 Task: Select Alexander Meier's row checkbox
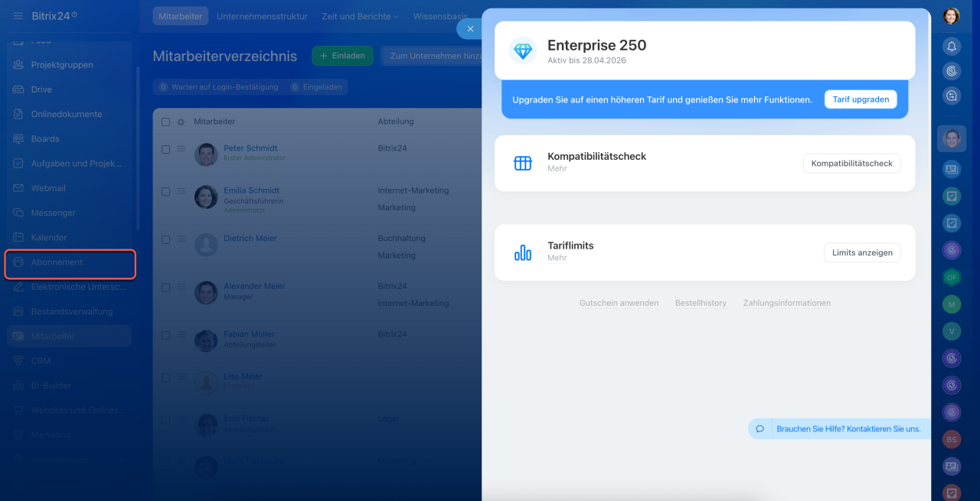(x=166, y=288)
